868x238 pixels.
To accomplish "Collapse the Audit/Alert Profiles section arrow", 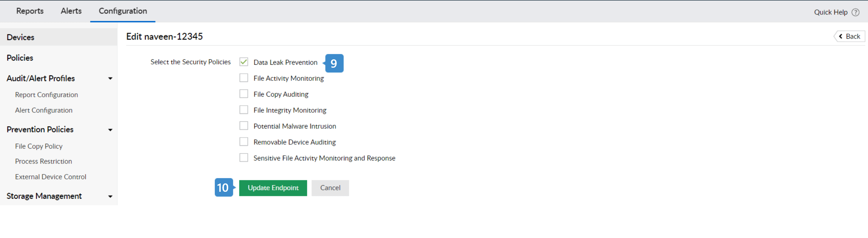I will coord(110,78).
